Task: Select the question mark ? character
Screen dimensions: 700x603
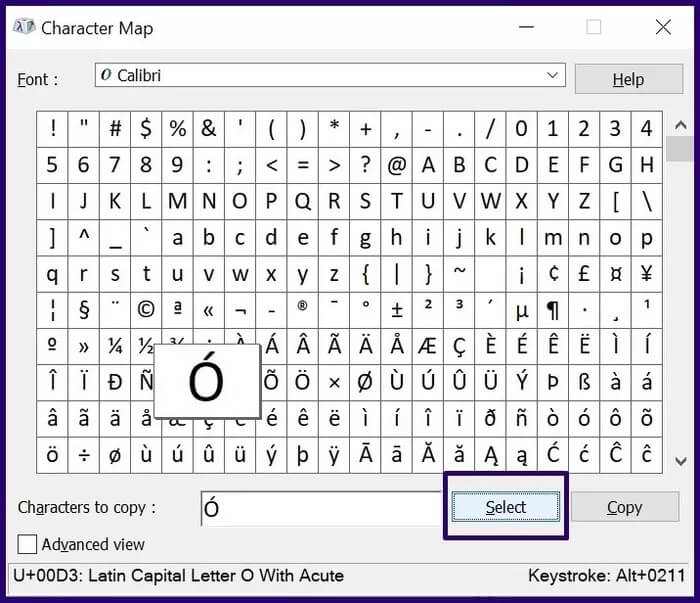Action: (365, 165)
